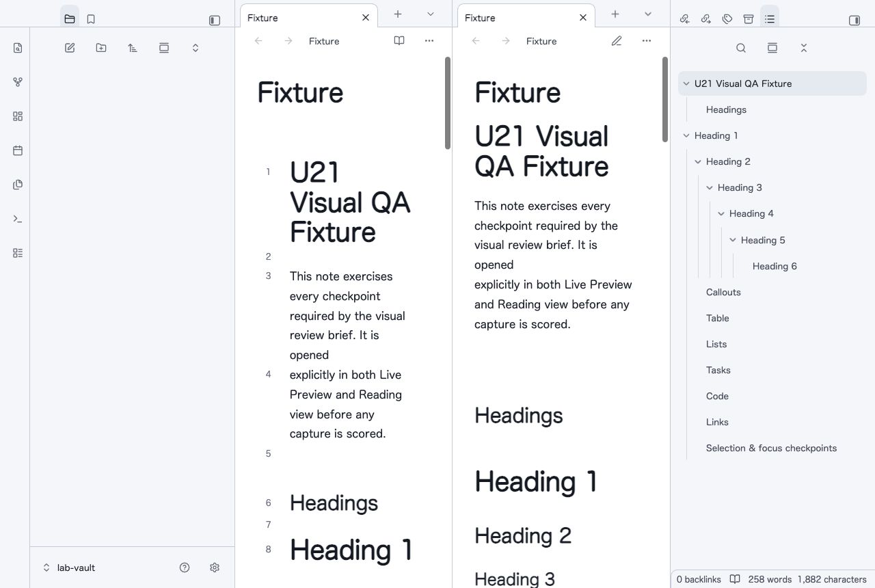Toggle collapse all in outline panel

804,48
